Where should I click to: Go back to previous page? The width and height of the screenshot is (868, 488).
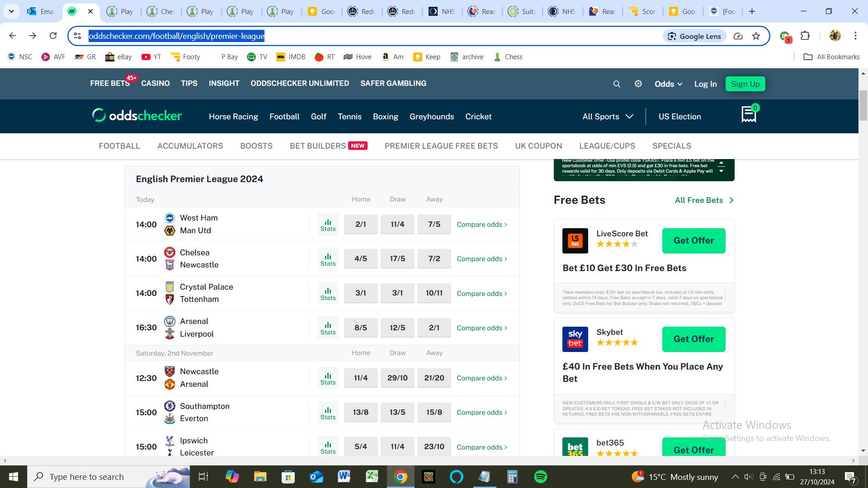(x=13, y=36)
